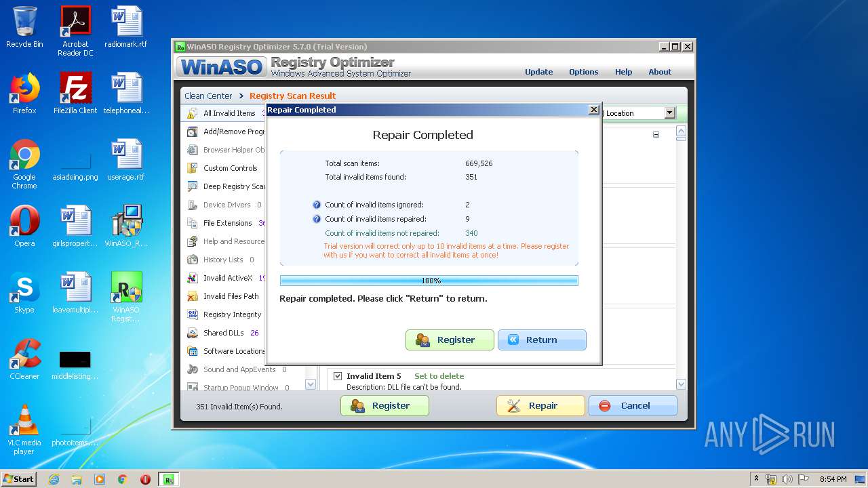The height and width of the screenshot is (488, 868).
Task: Click the History Lists category icon
Action: coord(192,260)
